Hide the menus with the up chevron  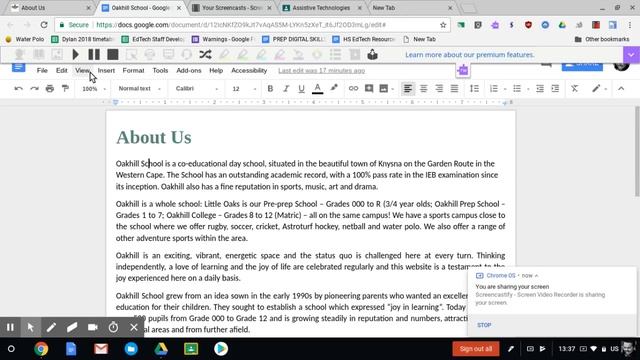click(621, 89)
